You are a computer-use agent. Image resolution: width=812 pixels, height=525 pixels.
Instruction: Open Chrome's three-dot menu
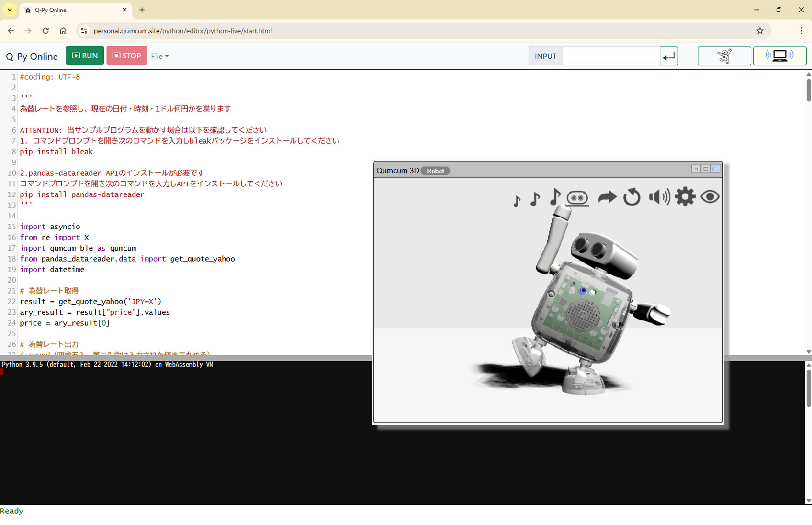coord(801,31)
